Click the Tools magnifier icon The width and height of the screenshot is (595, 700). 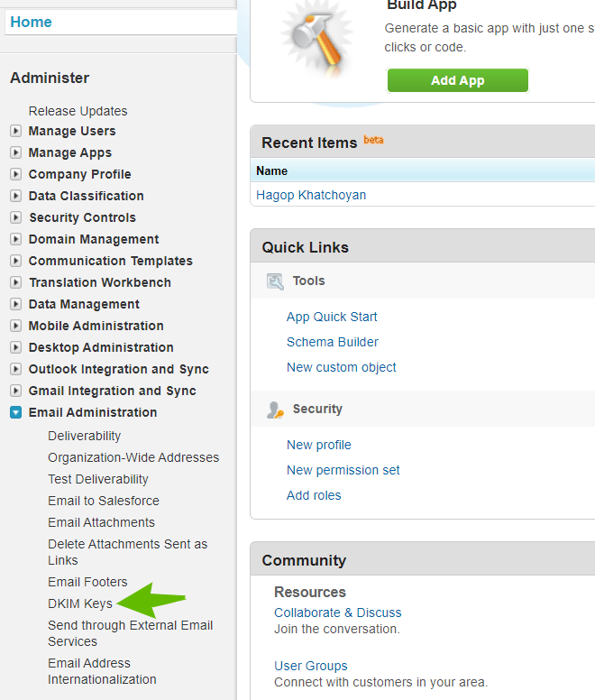pyautogui.click(x=275, y=281)
